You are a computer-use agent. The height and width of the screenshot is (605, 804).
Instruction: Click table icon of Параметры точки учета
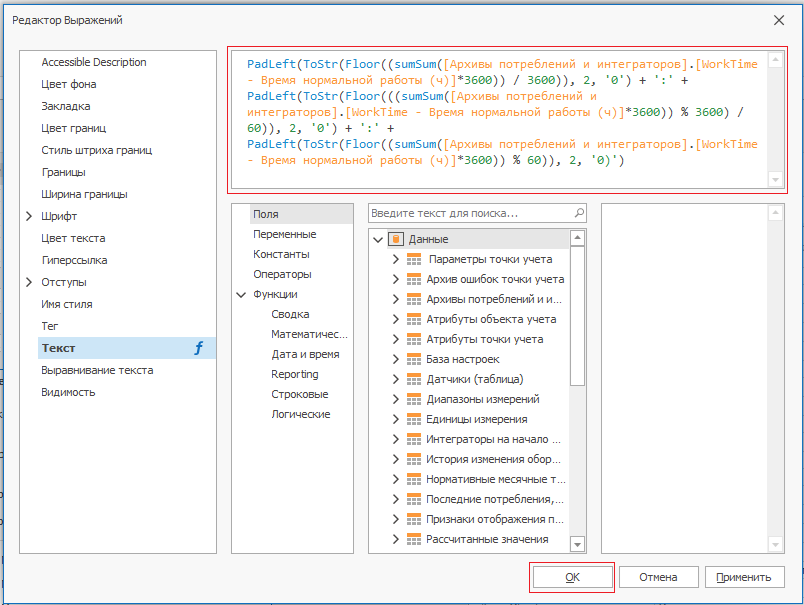pos(414,259)
